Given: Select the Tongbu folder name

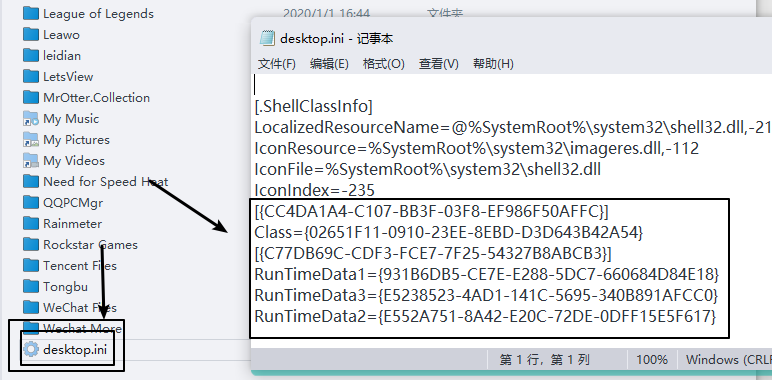Looking at the screenshot, I should pos(64,287).
